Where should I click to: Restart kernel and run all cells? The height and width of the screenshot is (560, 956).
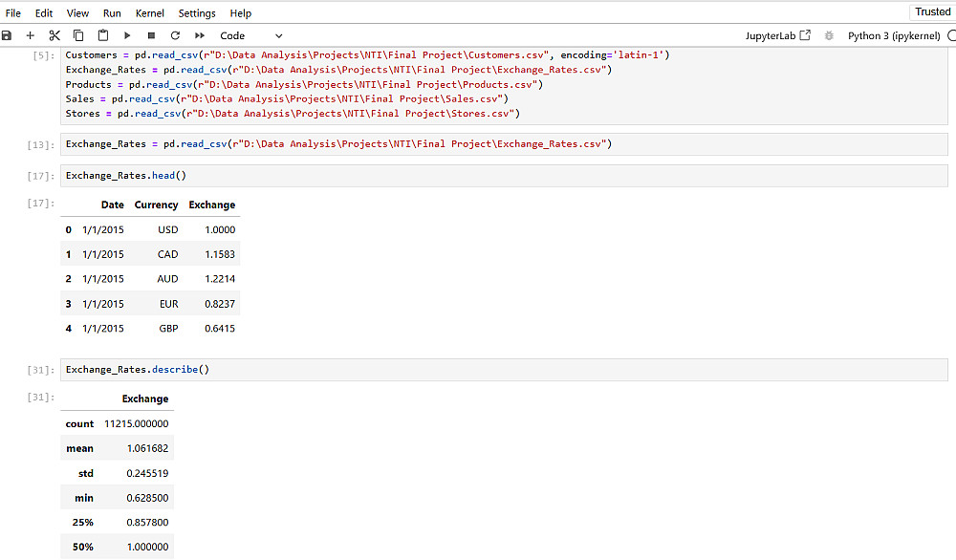(199, 35)
